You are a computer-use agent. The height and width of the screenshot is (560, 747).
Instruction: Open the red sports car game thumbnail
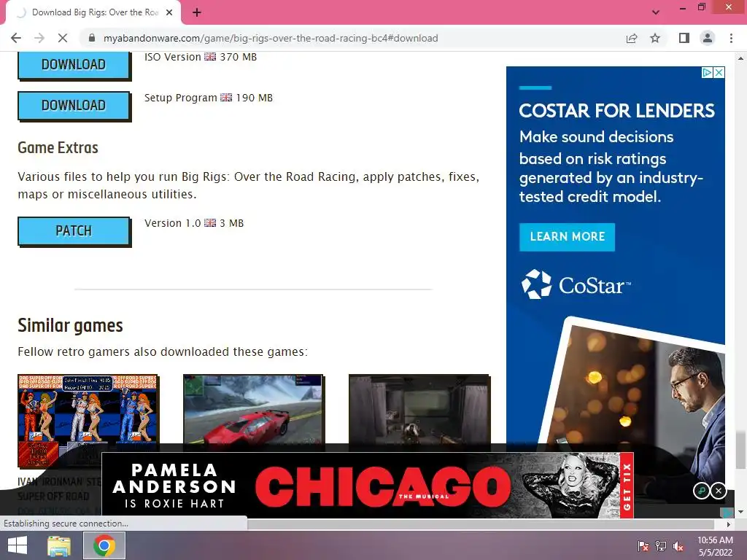click(253, 411)
